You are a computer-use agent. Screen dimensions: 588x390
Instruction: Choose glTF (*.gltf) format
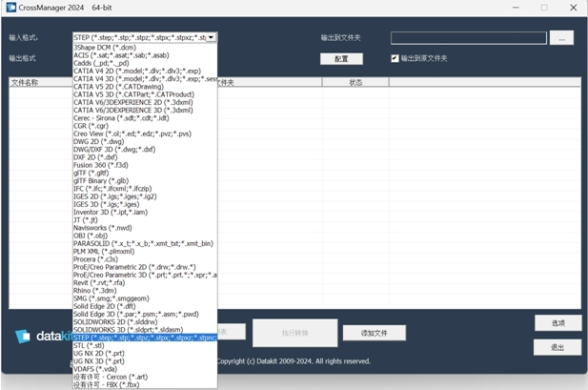145,173
